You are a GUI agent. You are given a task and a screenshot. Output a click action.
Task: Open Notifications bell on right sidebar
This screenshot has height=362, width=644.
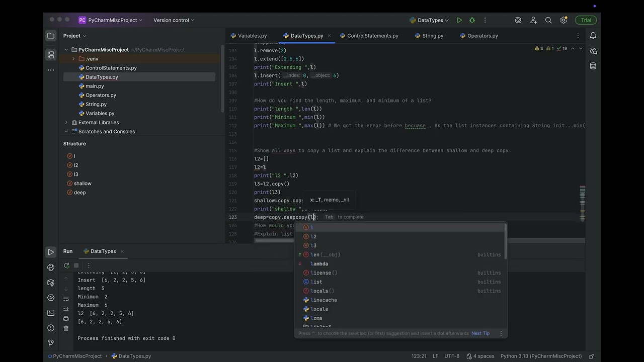click(593, 36)
